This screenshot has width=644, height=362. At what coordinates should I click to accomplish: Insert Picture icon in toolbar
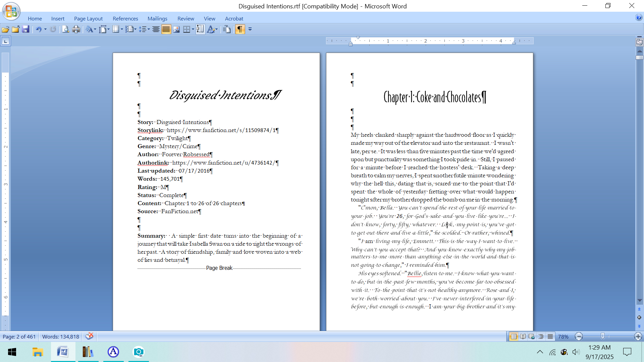(176, 29)
